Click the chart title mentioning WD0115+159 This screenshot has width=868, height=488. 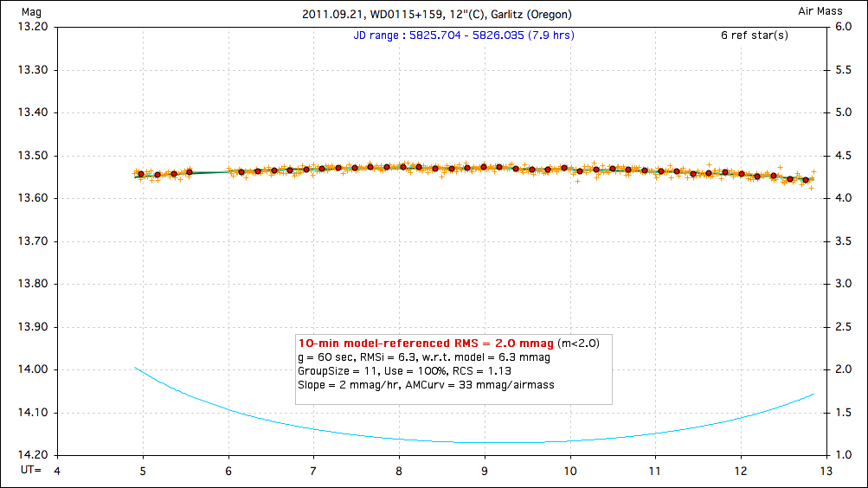(437, 15)
